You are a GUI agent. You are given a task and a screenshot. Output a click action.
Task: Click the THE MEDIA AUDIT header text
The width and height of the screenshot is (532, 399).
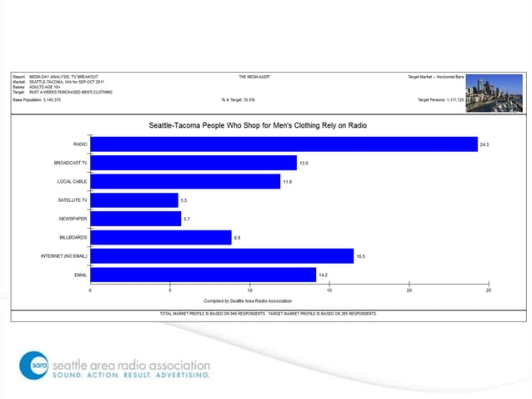click(254, 77)
